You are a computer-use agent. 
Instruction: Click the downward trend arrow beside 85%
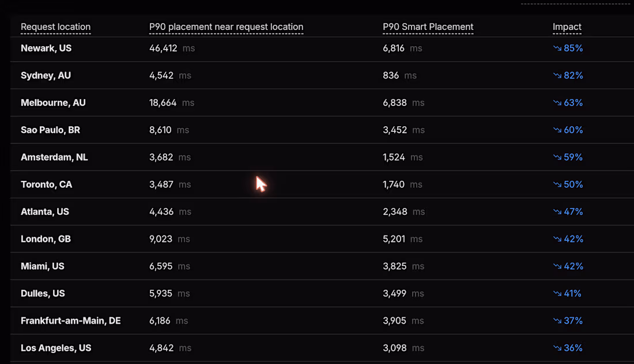tap(557, 48)
